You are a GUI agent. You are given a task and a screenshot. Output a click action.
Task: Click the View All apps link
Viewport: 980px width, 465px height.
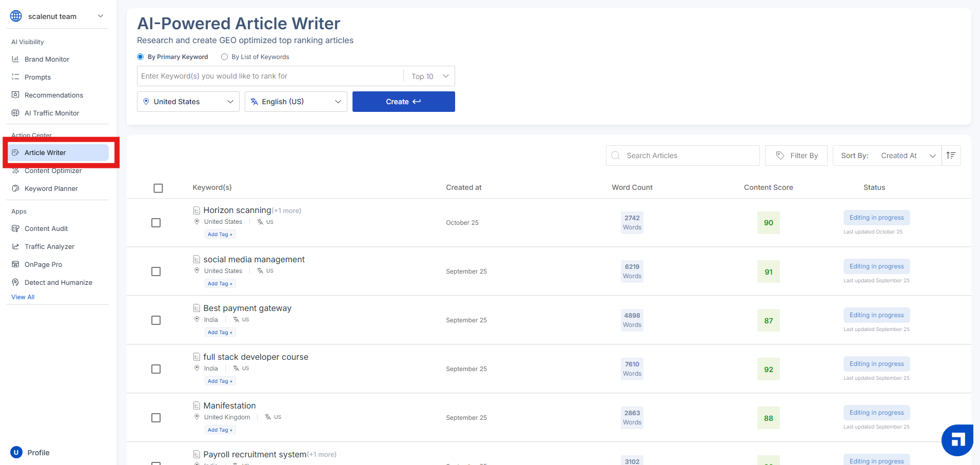point(23,297)
